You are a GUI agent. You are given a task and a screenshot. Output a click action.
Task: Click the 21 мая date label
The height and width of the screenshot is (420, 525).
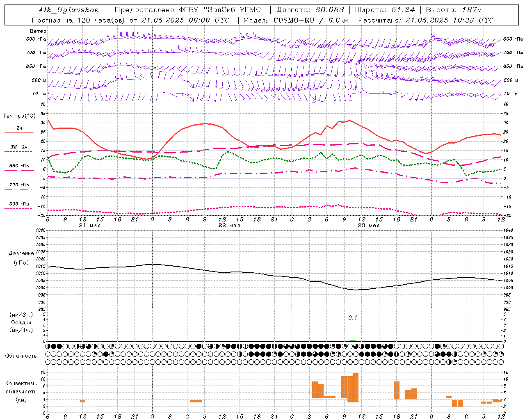coord(90,226)
